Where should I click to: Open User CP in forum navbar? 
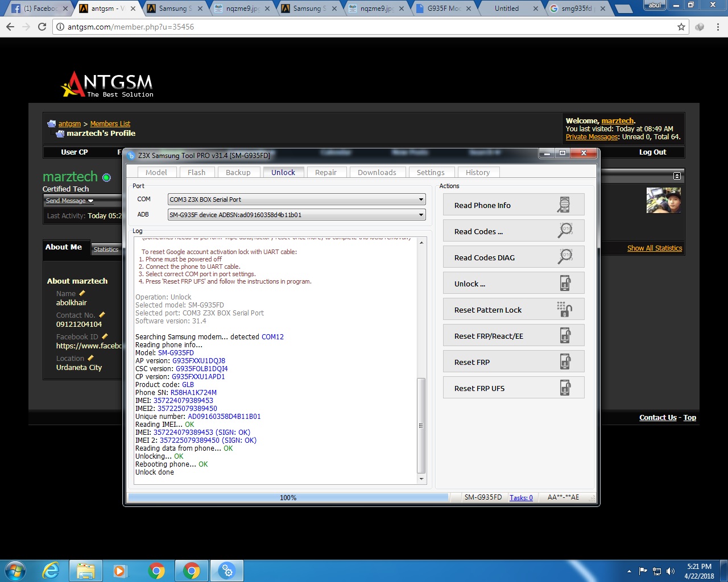(74, 152)
